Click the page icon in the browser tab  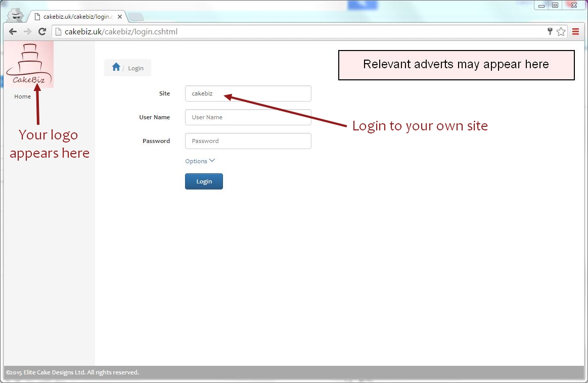tap(38, 16)
